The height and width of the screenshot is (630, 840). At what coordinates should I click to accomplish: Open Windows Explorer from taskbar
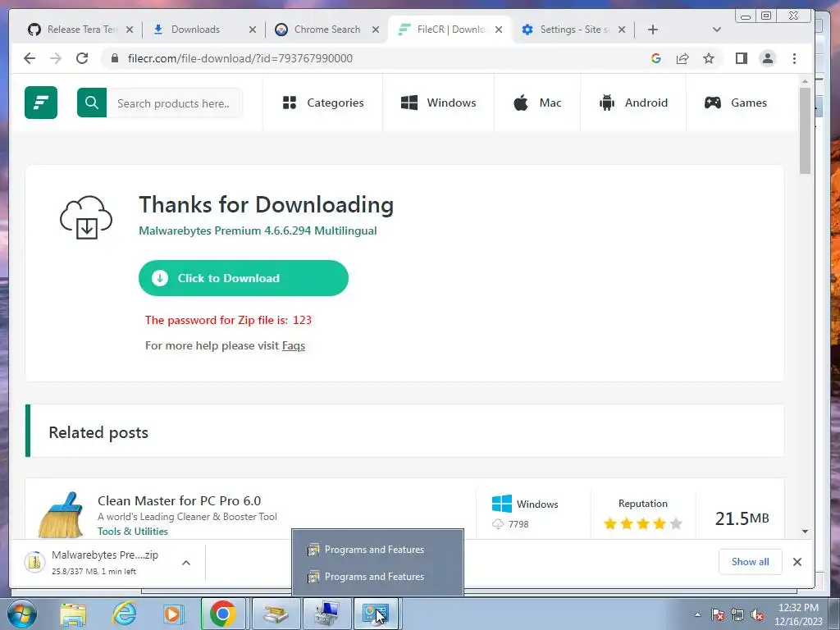pos(73,614)
